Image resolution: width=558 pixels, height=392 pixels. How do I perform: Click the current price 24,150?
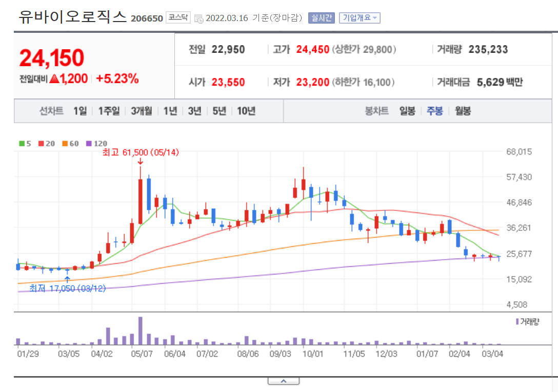pos(52,57)
